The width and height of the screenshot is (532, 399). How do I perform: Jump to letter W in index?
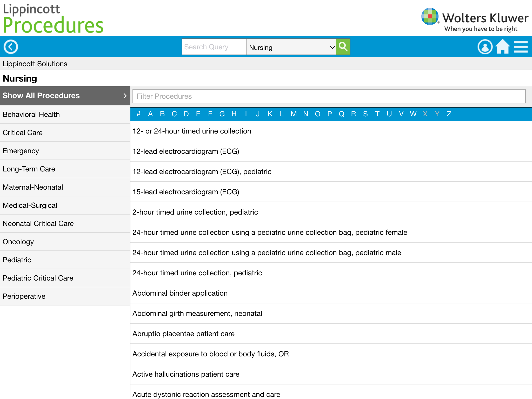pyautogui.click(x=413, y=114)
